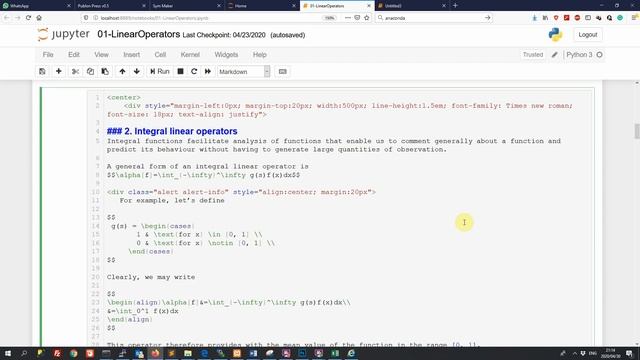Click taskbar clock and date
Image resolution: width=640 pixels, height=360 pixels.
(x=611, y=353)
